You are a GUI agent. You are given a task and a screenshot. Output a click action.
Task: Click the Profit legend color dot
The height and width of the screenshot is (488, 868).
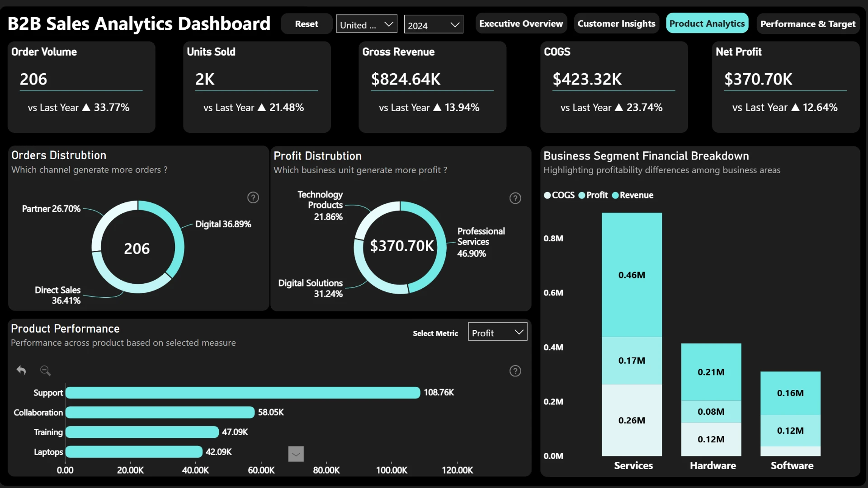pyautogui.click(x=582, y=195)
